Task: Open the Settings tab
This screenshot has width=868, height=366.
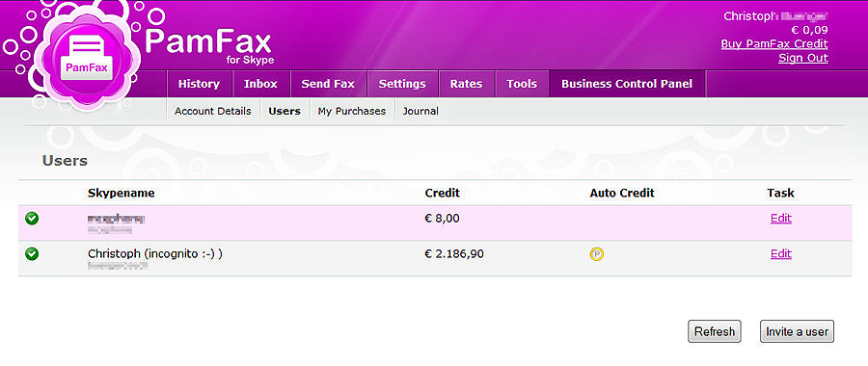Action: point(402,84)
